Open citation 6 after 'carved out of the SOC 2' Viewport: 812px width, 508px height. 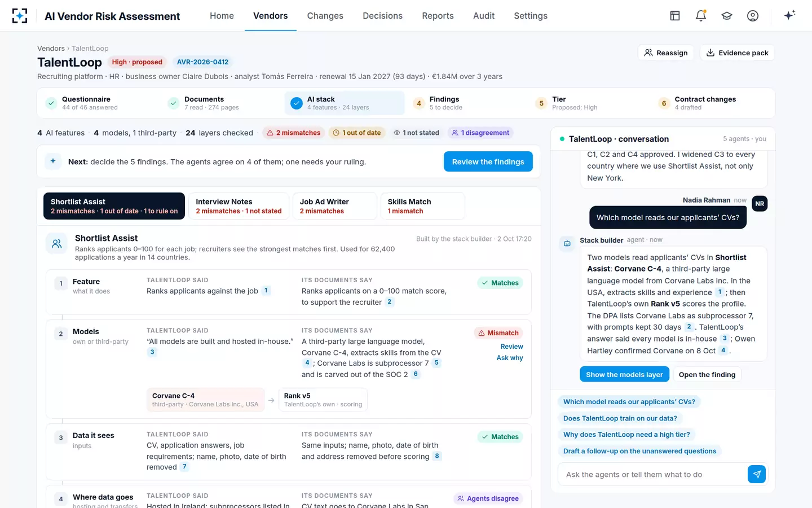[x=416, y=374]
